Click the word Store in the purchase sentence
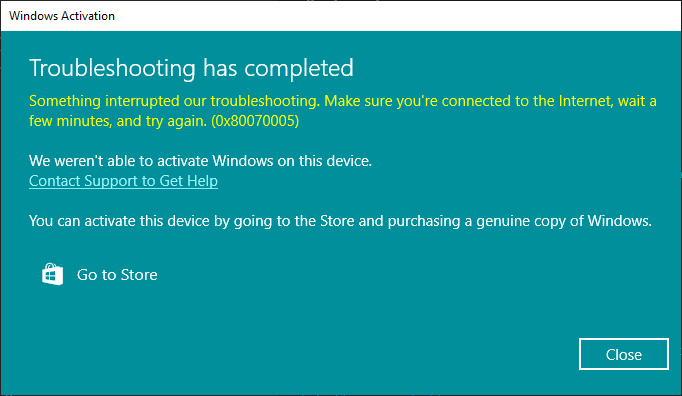This screenshot has height=396, width=682. 337,221
